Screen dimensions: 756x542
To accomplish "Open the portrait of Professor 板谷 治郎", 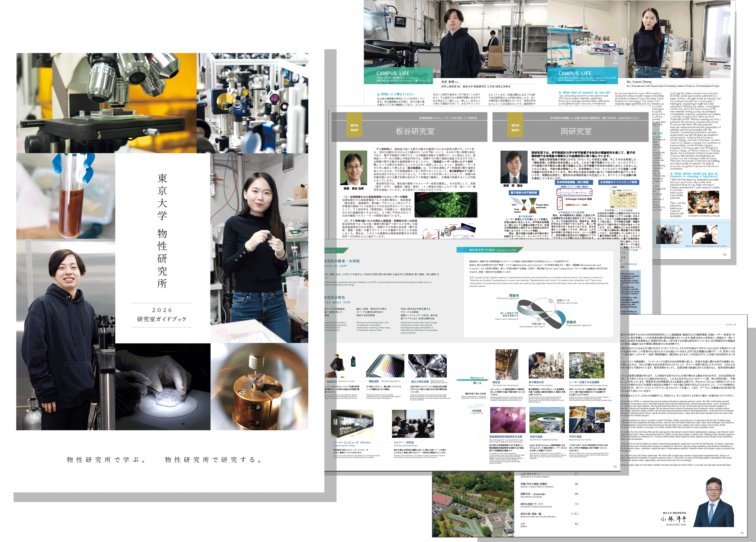I will (x=353, y=168).
